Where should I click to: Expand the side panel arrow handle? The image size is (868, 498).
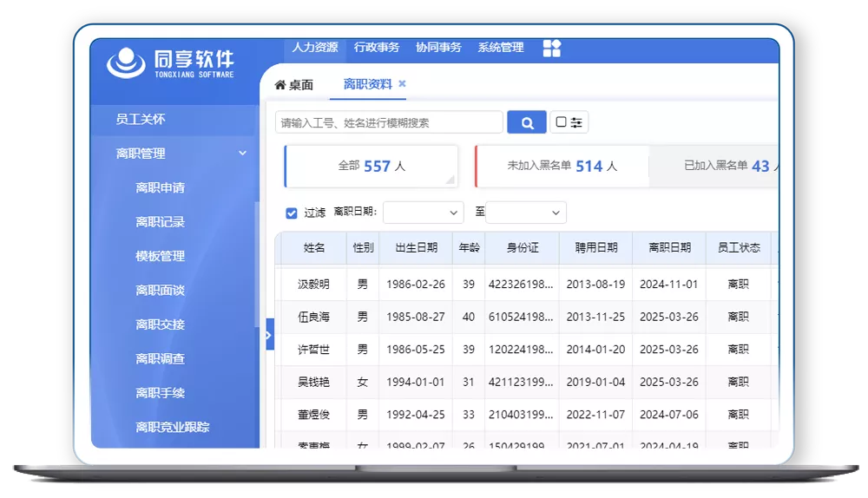click(x=270, y=334)
